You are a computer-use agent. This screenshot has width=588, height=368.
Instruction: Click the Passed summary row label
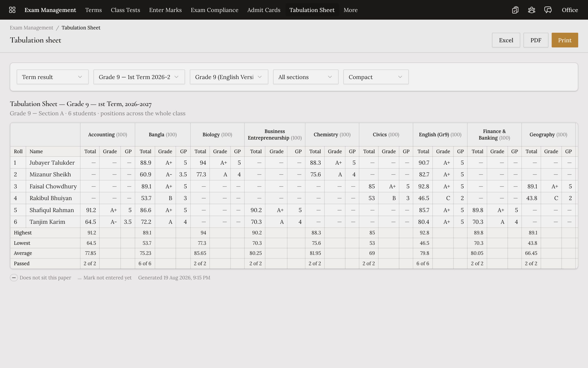click(x=22, y=263)
